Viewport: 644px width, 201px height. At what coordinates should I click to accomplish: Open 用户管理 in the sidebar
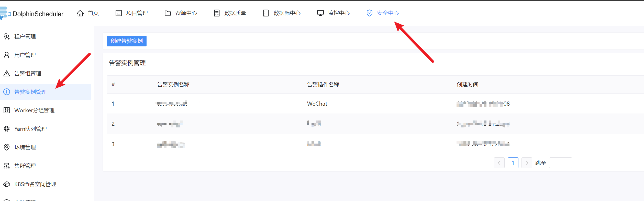coord(25,55)
